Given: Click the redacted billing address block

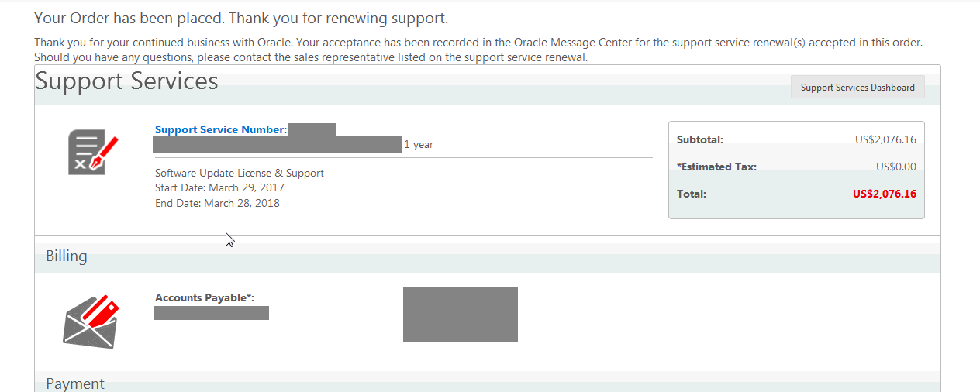Looking at the screenshot, I should pyautogui.click(x=461, y=315).
